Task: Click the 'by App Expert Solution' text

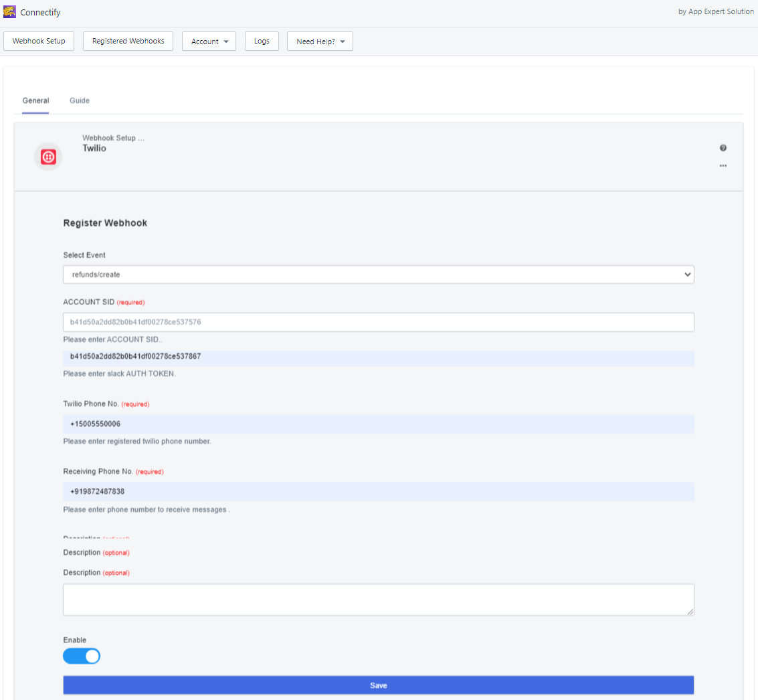Action: click(716, 11)
